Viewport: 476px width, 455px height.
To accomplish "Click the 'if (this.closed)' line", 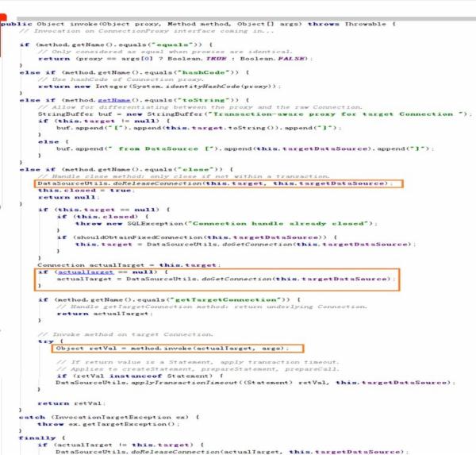I will tap(102, 217).
